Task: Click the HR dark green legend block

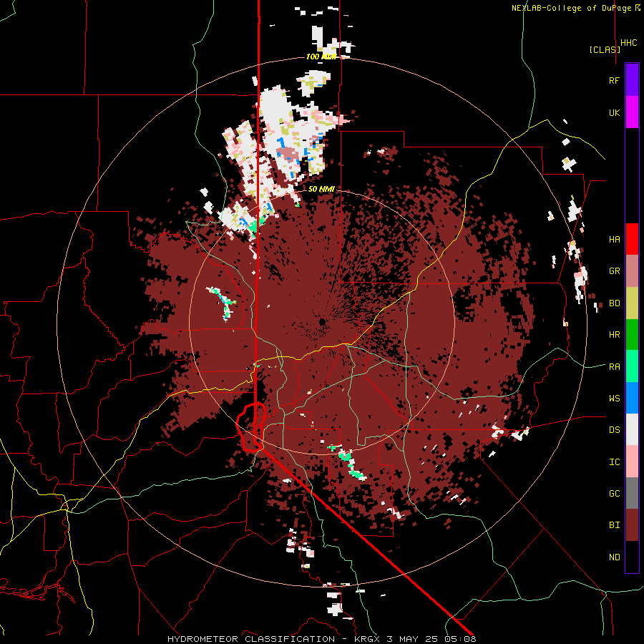Action: [632, 335]
